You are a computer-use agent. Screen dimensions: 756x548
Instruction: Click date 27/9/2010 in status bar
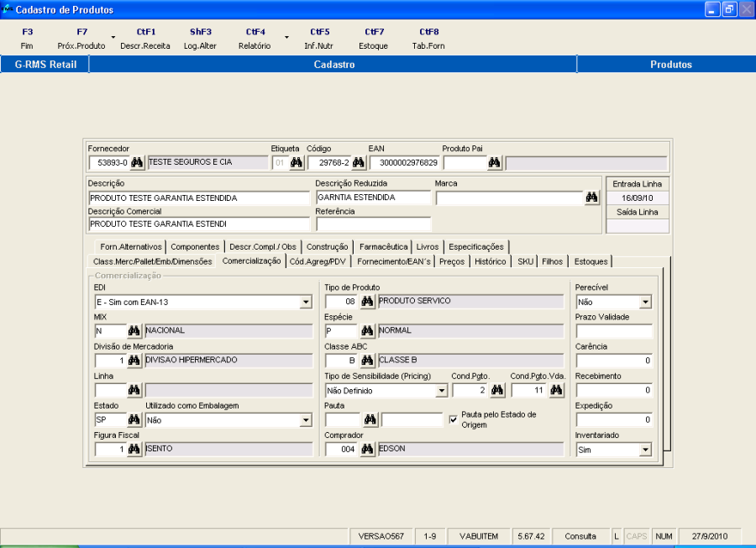click(x=710, y=536)
